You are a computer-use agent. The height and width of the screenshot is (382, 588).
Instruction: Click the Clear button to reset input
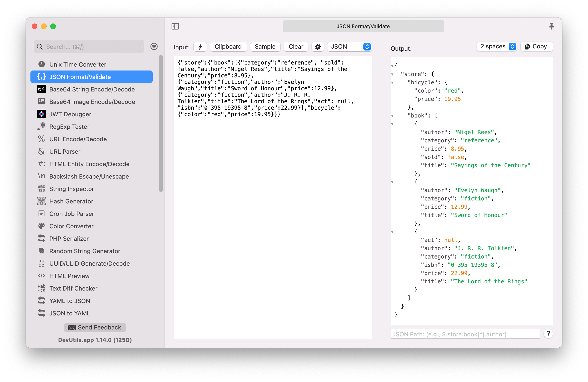[x=296, y=46]
